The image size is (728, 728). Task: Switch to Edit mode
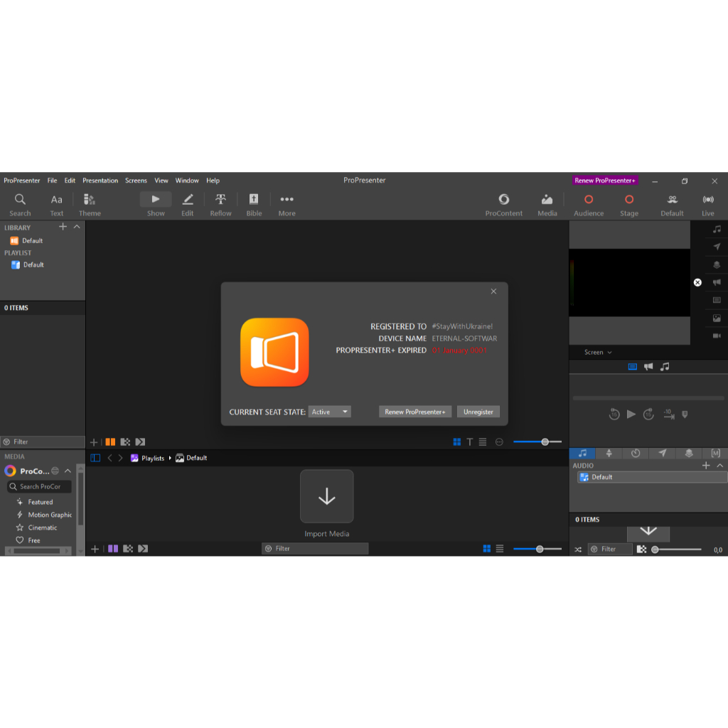pos(188,205)
